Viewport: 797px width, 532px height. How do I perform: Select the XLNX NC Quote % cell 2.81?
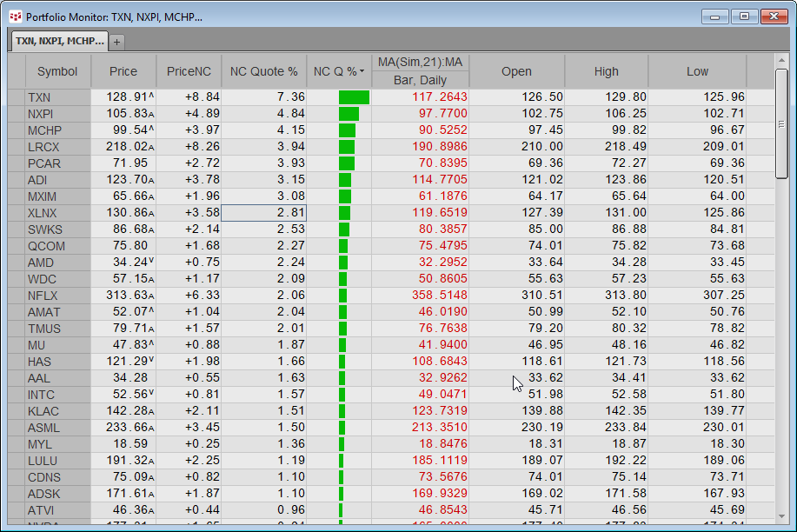(x=263, y=213)
